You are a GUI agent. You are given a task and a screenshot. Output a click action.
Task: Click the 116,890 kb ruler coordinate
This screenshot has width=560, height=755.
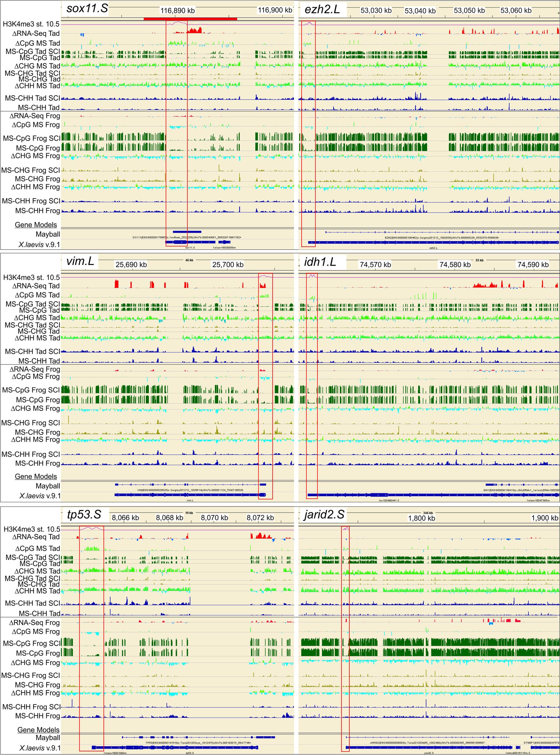[178, 11]
